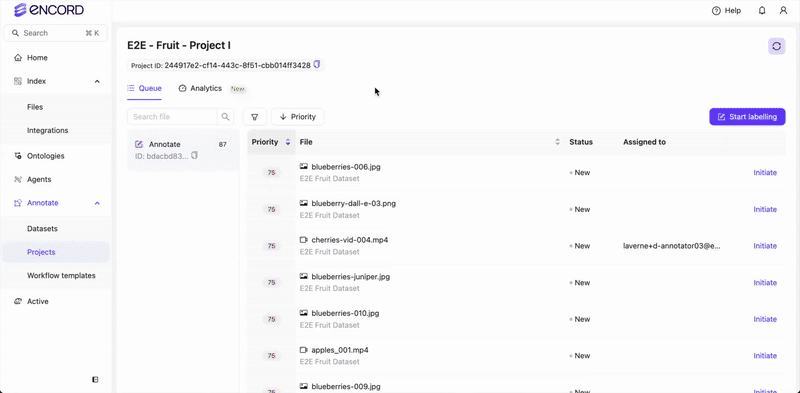Click cherries-vid-004.mp4 file name
The width and height of the screenshot is (800, 393).
(349, 240)
